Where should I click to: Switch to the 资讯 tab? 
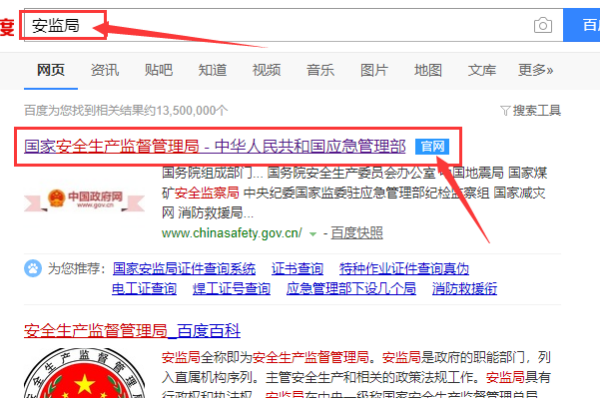[105, 70]
